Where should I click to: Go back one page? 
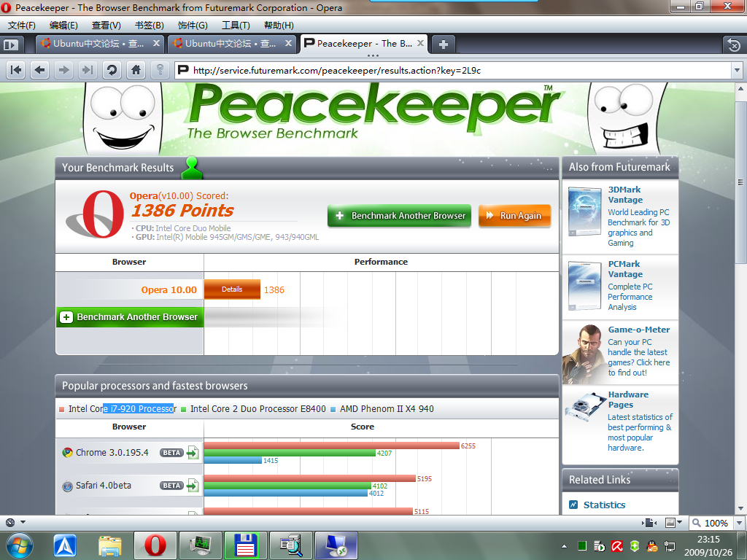40,71
